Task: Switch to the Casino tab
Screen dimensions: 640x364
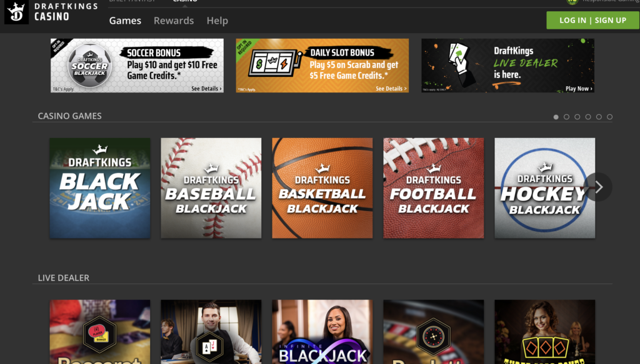Action: 184,2
